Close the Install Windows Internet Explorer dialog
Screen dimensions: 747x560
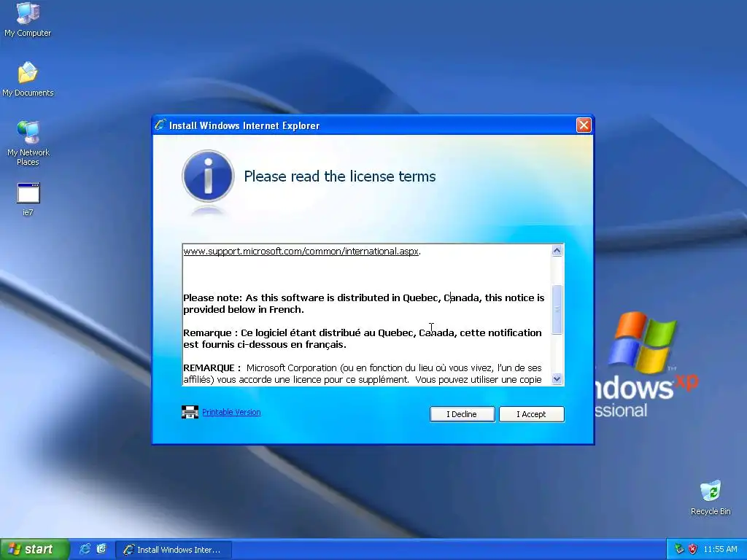click(x=584, y=125)
